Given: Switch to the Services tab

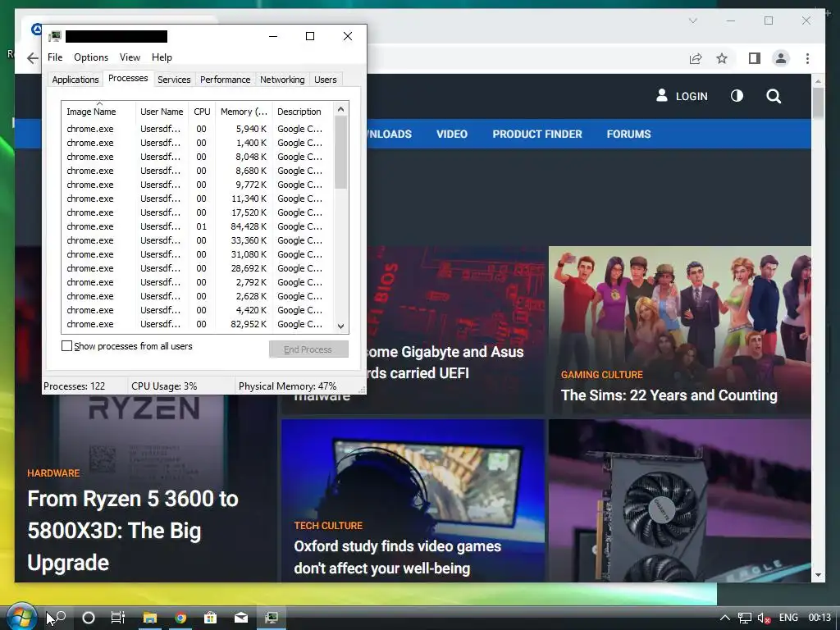Looking at the screenshot, I should [174, 80].
